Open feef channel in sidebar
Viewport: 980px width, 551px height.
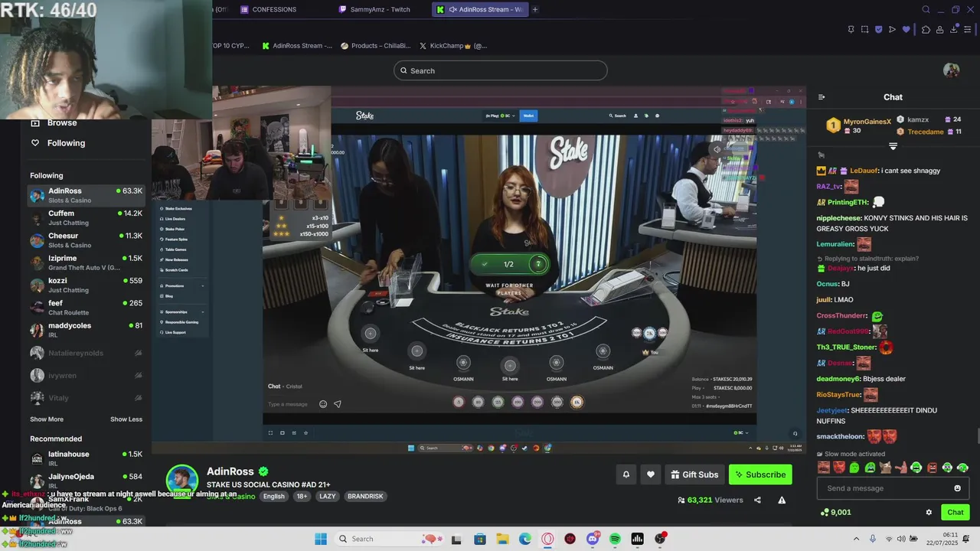pos(86,308)
